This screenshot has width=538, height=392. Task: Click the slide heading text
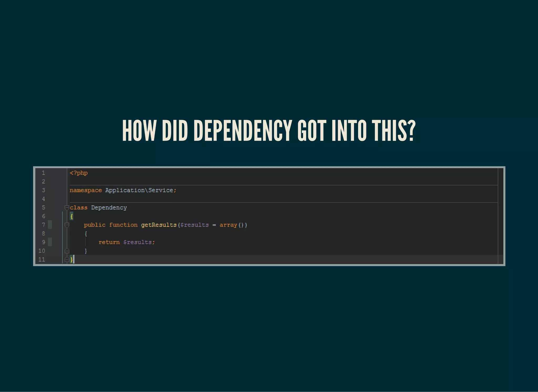point(269,131)
